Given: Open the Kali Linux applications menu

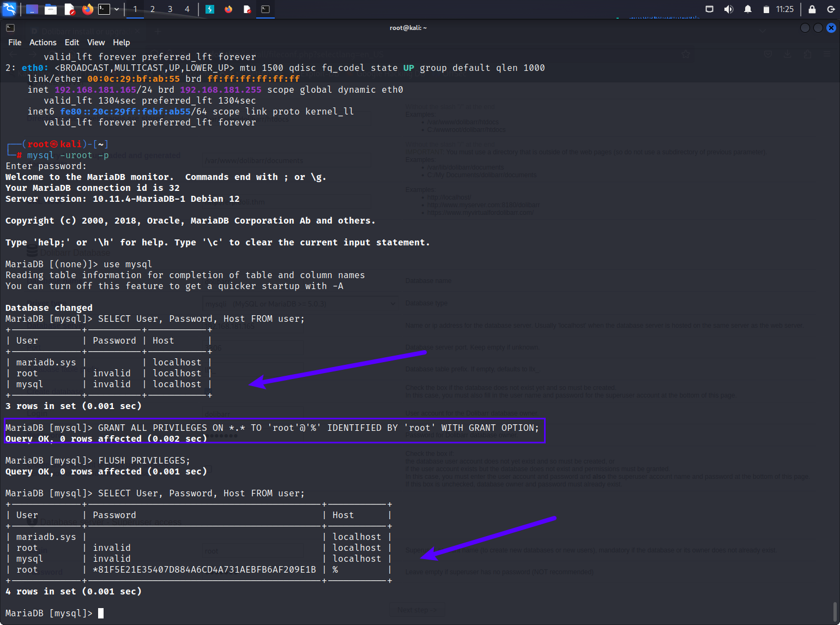Looking at the screenshot, I should (x=10, y=9).
